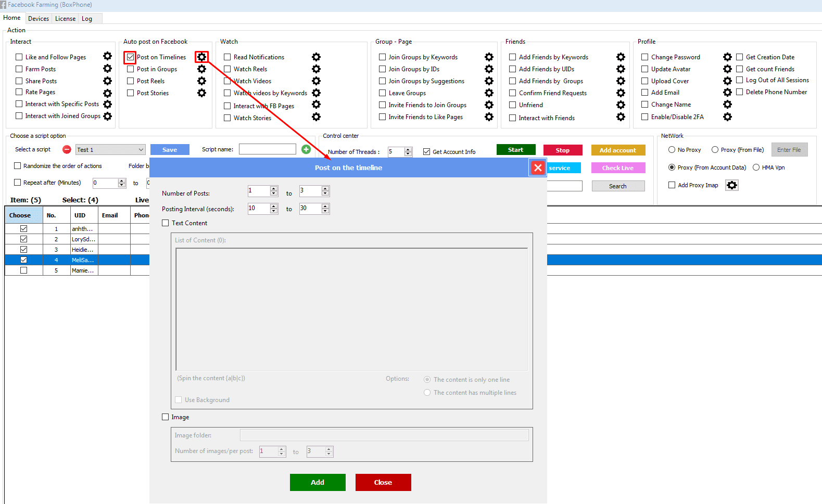Open settings gear for Share Posts
Viewport: 822px width, 504px height.
click(x=107, y=81)
